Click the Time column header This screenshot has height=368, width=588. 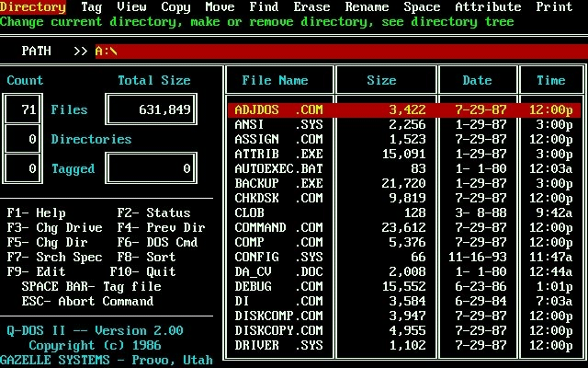550,80
